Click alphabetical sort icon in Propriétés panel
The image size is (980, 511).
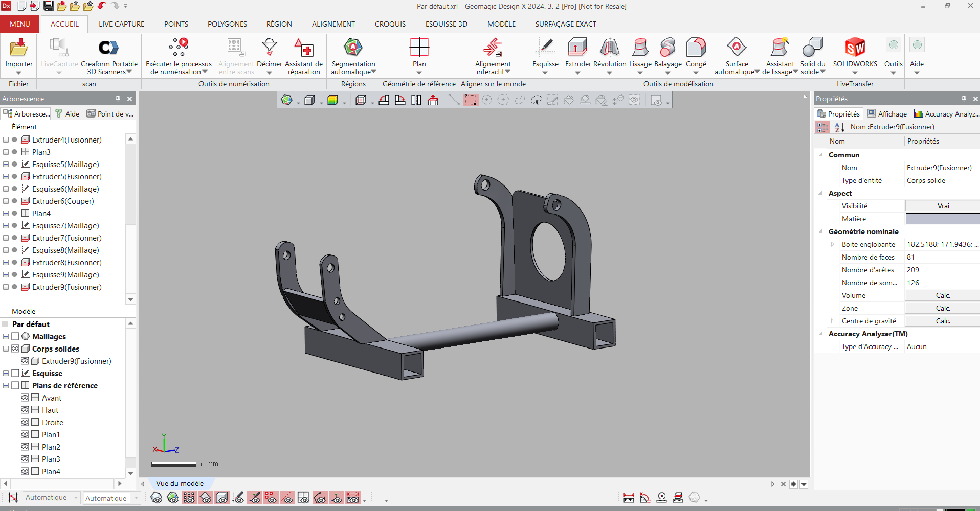pos(839,127)
